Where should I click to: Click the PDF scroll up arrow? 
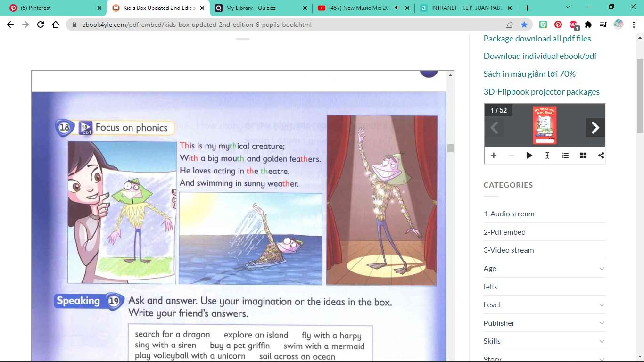click(450, 75)
